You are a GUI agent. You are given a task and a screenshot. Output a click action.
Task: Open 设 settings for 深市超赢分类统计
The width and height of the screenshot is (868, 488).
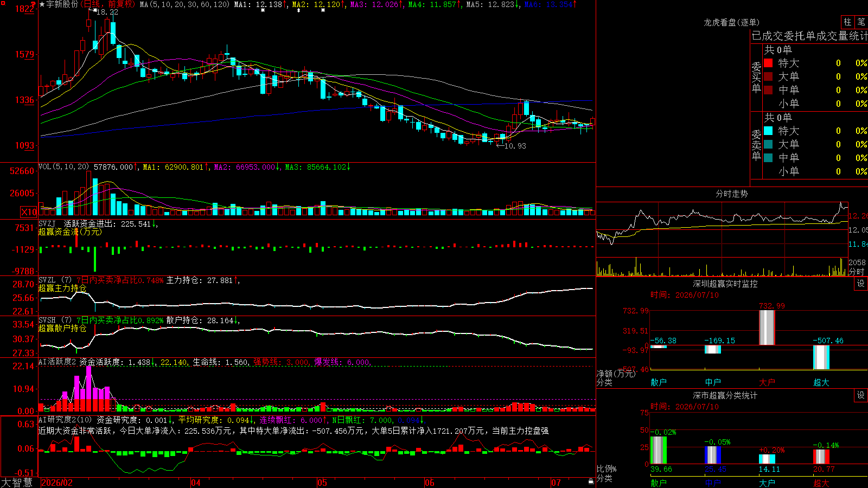click(x=861, y=395)
